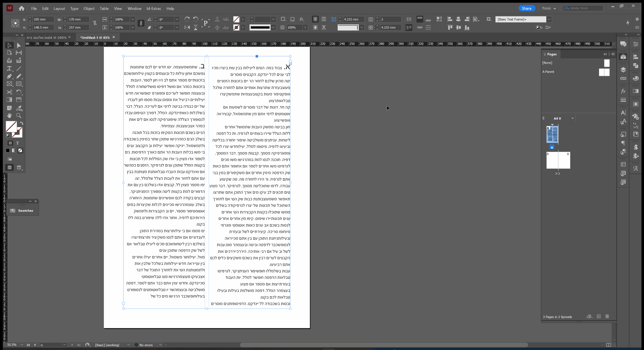This screenshot has width=644, height=350.
Task: Click the Share button
Action: (x=526, y=8)
